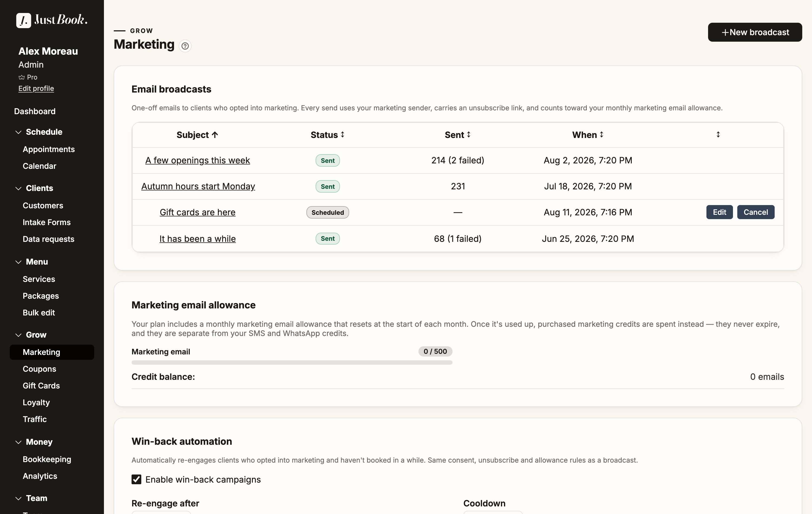Click the Scheduled status badge
The image size is (812, 514).
[328, 212]
